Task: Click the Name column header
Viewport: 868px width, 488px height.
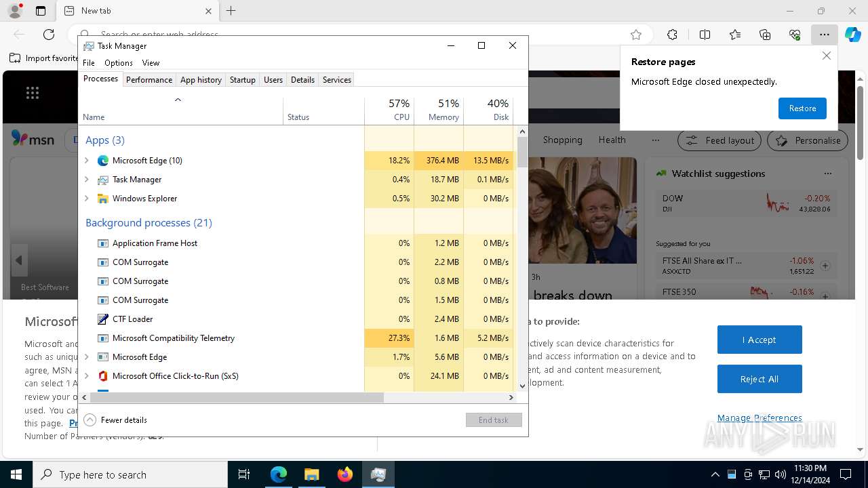Action: pos(181,110)
